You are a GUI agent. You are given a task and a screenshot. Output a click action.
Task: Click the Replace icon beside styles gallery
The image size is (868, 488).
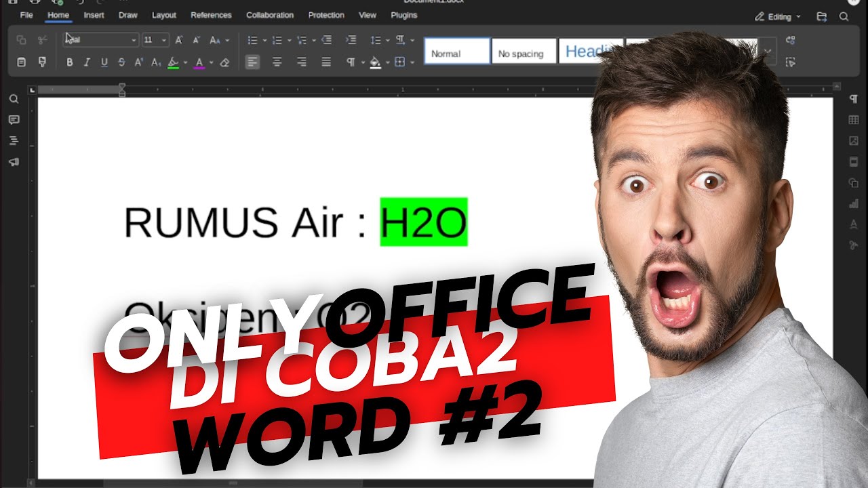790,40
